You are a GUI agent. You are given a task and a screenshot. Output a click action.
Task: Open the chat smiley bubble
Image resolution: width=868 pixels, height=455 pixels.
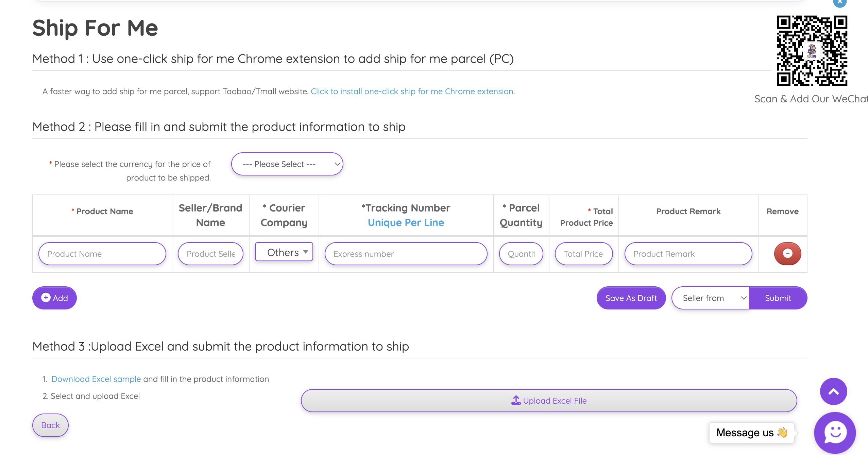[835, 433]
